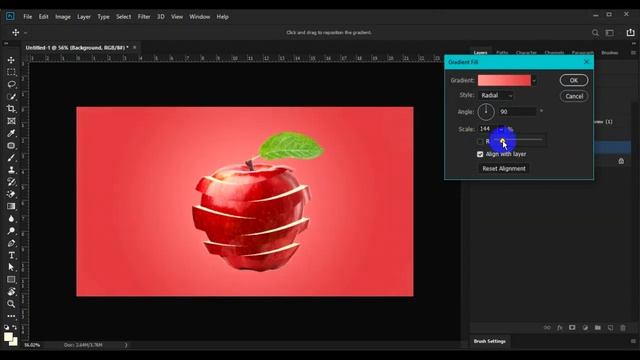Screen dimensions: 640x360
Task: Toggle the Reverse checkbox in Gradient Fill
Action: click(x=480, y=142)
